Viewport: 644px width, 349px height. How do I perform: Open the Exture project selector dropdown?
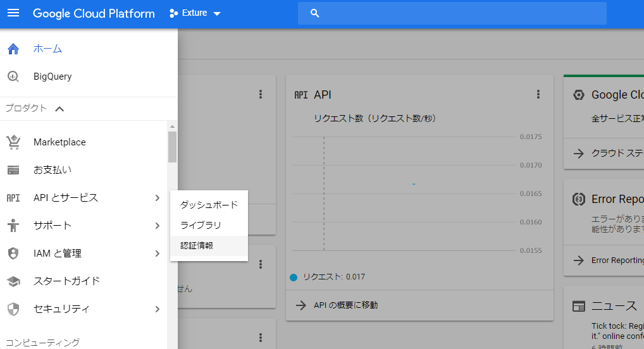[x=195, y=13]
